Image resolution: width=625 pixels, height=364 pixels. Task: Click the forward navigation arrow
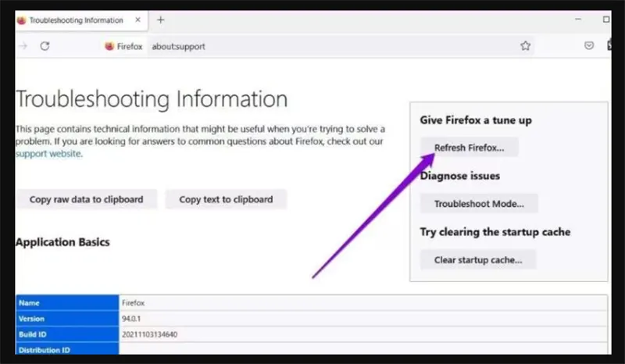pyautogui.click(x=23, y=46)
